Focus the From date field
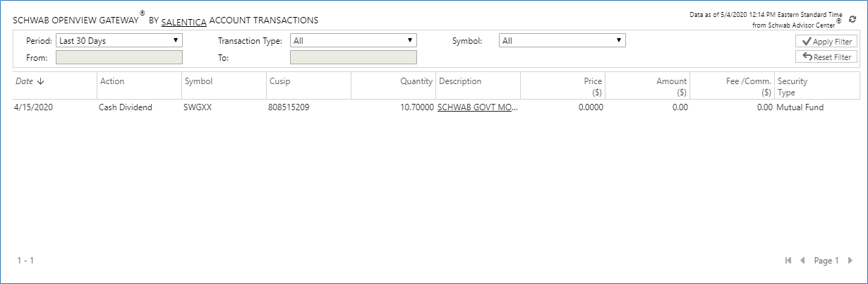 tap(119, 57)
